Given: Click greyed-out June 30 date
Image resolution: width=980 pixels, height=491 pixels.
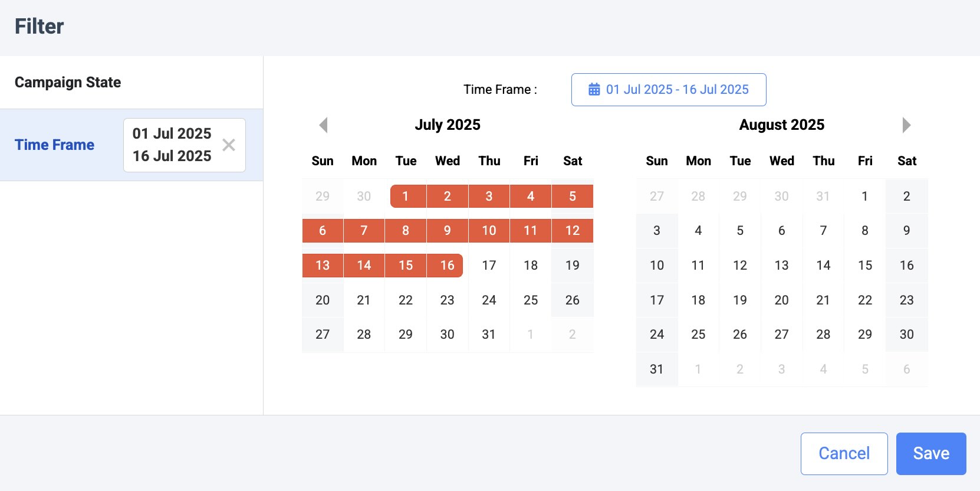Looking at the screenshot, I should 364,196.
